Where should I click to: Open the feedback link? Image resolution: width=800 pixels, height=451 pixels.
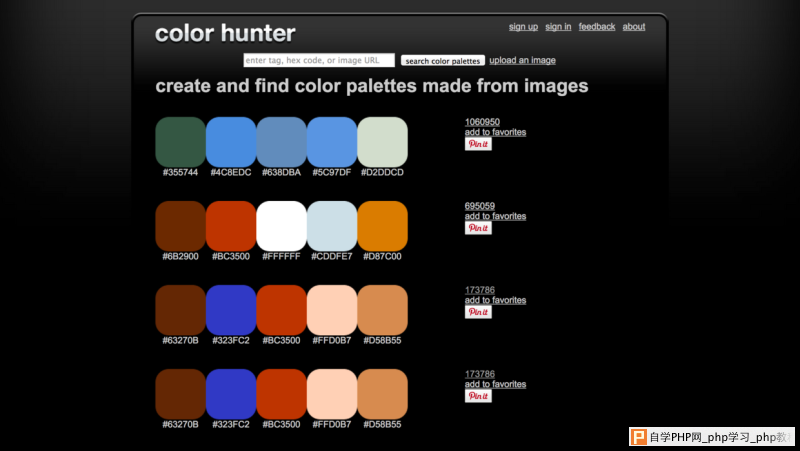click(596, 27)
